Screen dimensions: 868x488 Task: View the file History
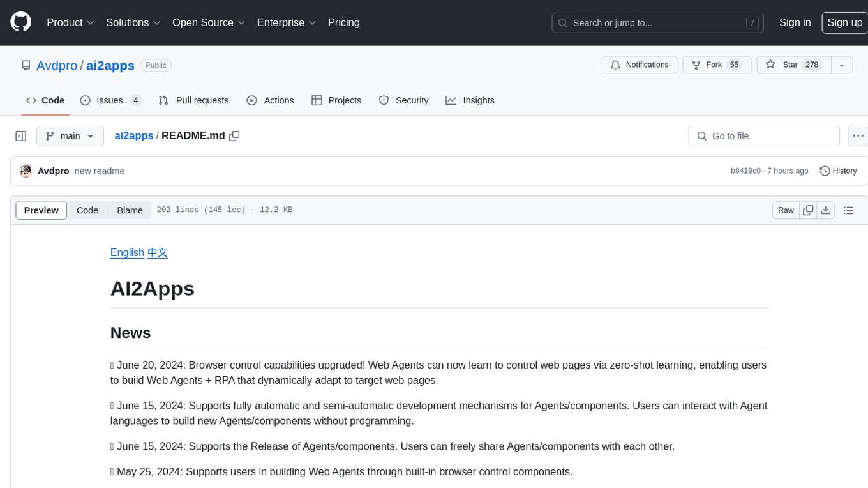click(838, 171)
